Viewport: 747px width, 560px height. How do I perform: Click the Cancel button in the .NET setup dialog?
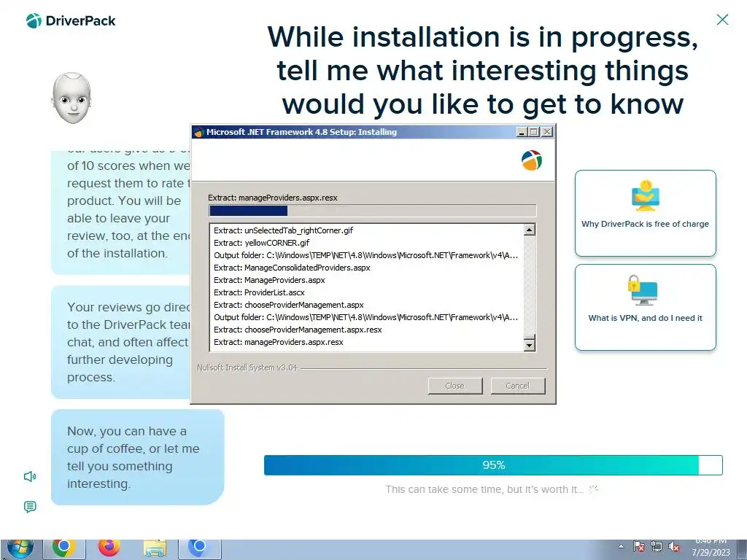click(518, 386)
